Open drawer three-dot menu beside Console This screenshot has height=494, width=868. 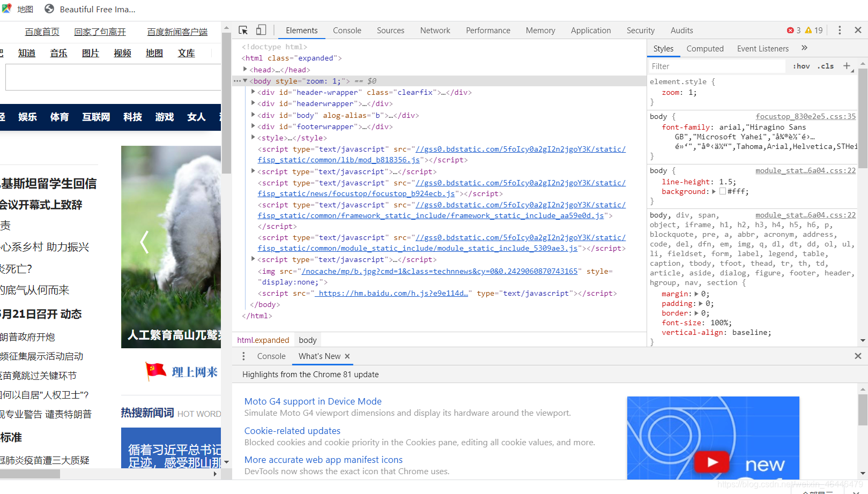click(243, 356)
